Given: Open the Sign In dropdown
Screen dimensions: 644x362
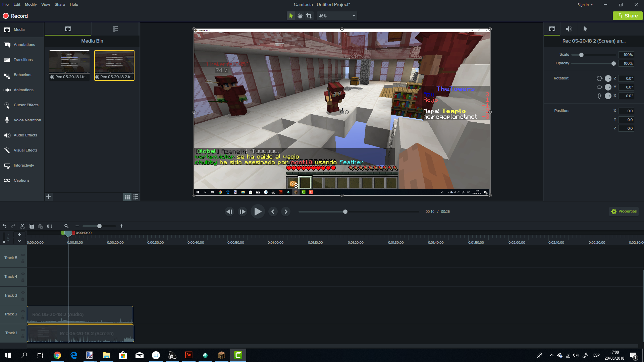Looking at the screenshot, I should click(585, 5).
